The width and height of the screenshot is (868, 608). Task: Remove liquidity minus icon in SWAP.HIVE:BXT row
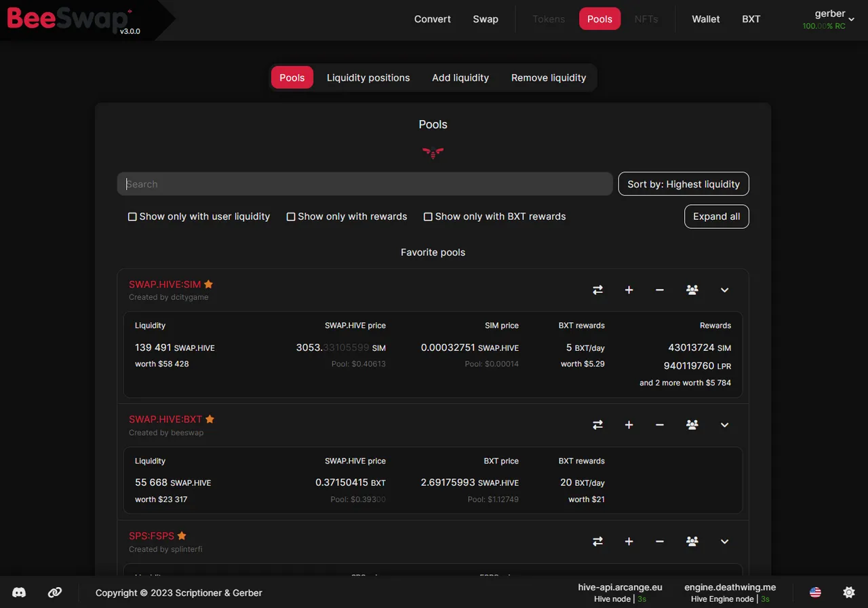pyautogui.click(x=660, y=425)
